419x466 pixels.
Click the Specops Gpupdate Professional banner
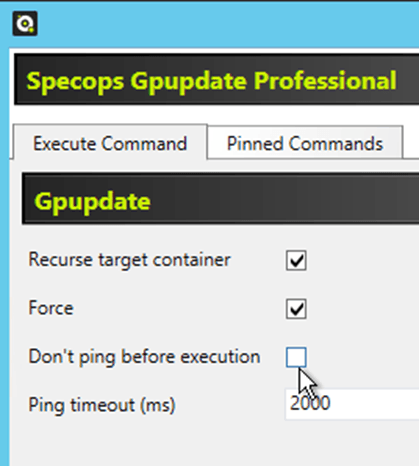click(216, 79)
